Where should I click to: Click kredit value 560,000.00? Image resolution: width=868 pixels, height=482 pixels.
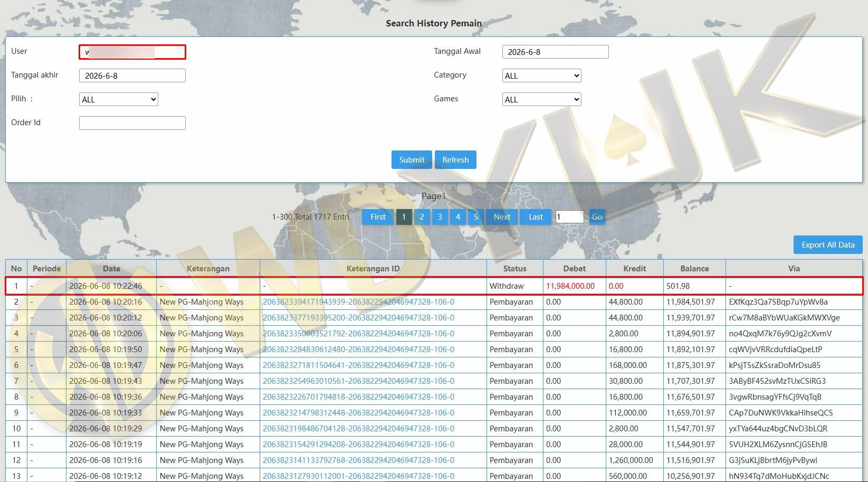[628, 476]
